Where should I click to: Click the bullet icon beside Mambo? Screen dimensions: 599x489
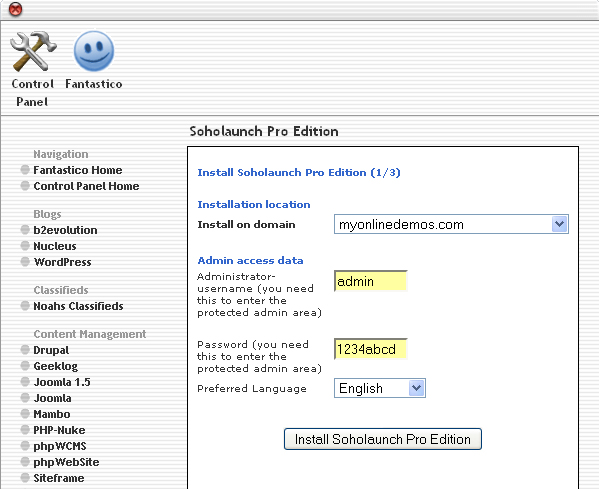pyautogui.click(x=25, y=414)
